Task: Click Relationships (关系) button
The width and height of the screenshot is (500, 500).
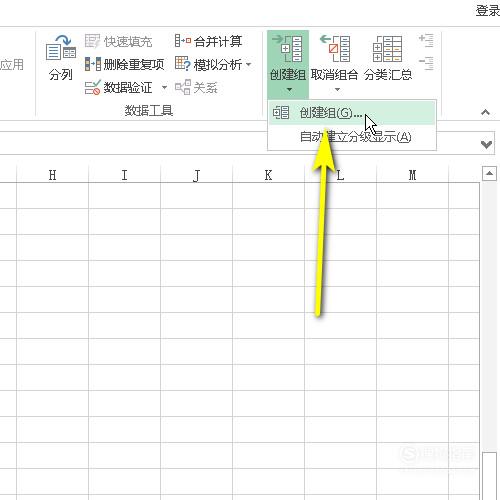Action: point(196,88)
